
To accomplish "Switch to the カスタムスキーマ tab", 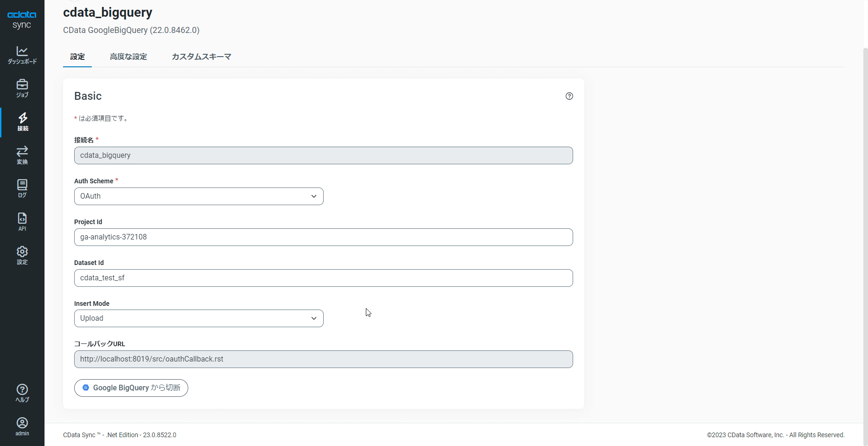I will [201, 57].
